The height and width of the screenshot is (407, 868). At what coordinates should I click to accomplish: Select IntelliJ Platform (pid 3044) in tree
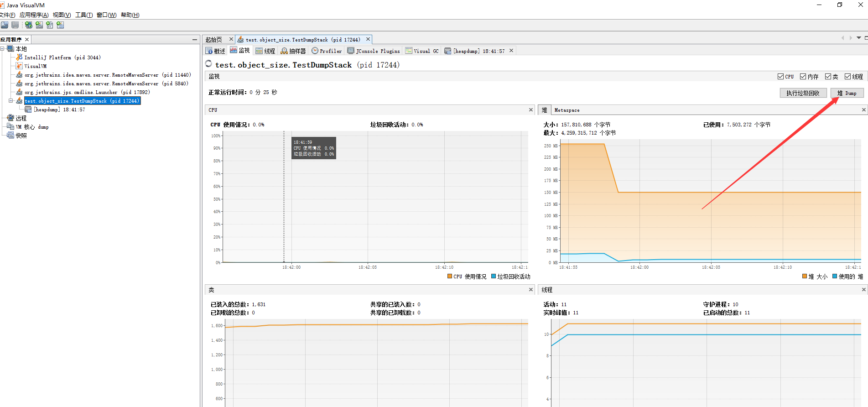(62, 57)
